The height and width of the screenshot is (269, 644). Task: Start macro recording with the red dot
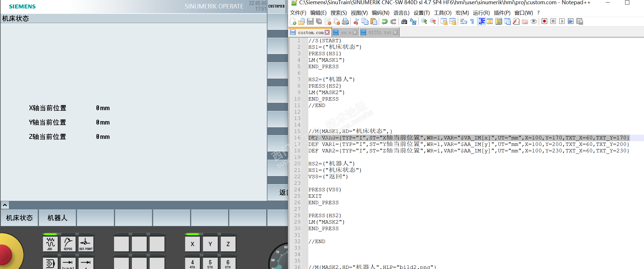coord(544,21)
